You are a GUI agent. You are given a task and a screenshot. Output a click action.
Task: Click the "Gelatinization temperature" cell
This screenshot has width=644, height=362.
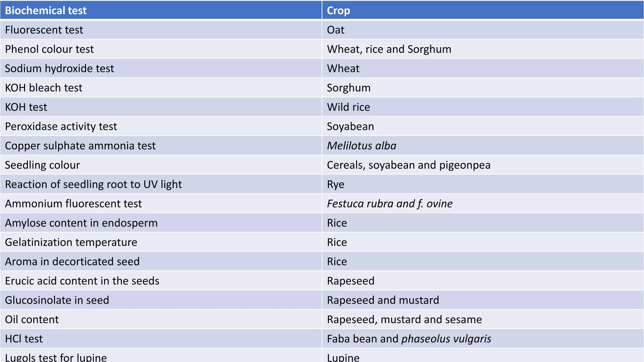point(71,242)
